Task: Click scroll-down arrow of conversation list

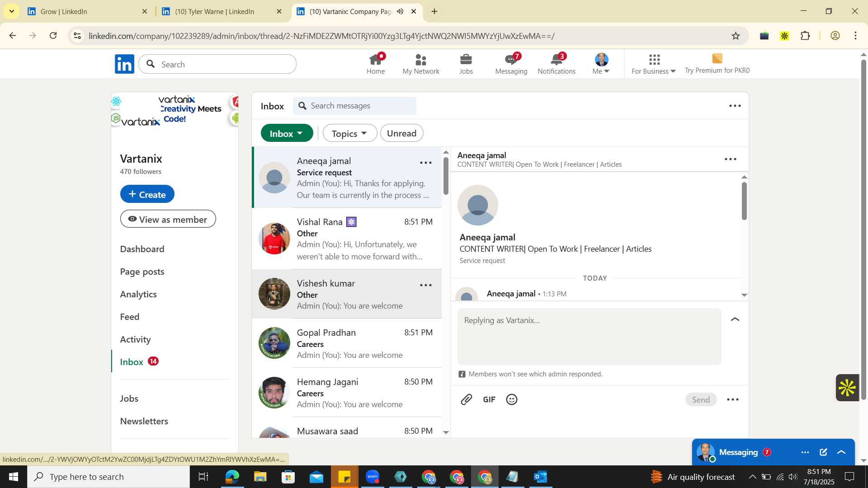Action: pyautogui.click(x=446, y=432)
